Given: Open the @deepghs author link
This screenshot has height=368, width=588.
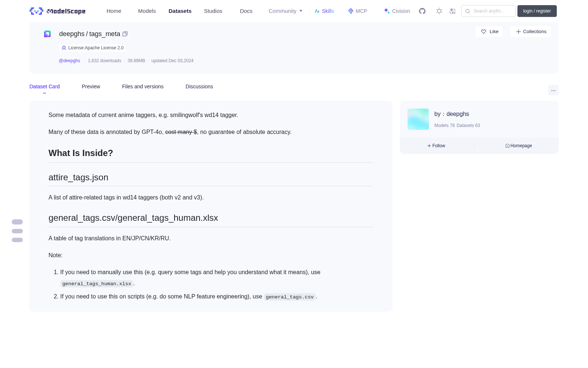Looking at the screenshot, I should coord(69,61).
